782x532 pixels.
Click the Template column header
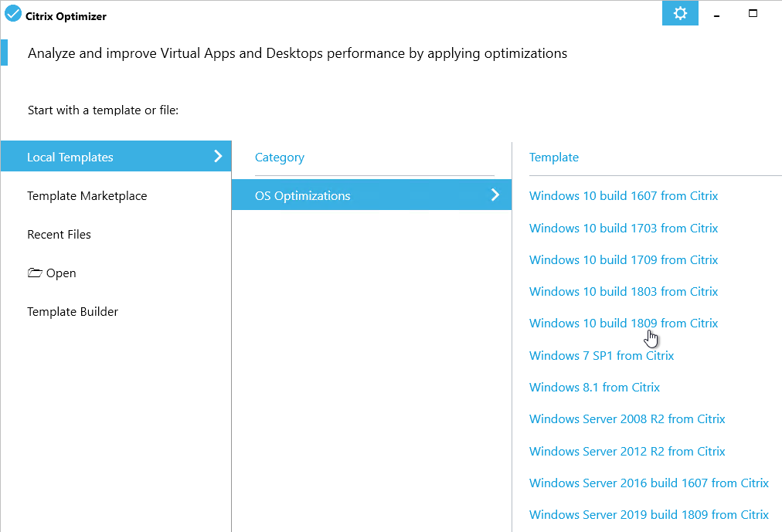pyautogui.click(x=553, y=158)
